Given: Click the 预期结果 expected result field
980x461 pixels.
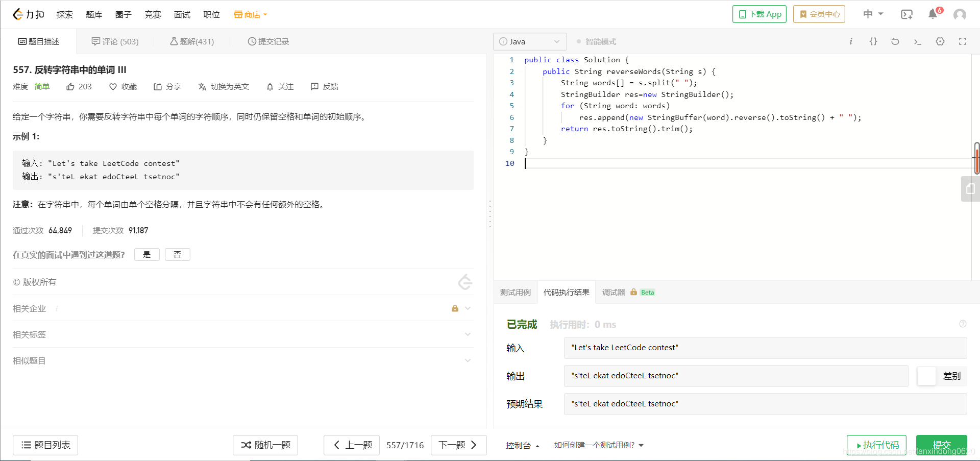Looking at the screenshot, I should (x=765, y=404).
